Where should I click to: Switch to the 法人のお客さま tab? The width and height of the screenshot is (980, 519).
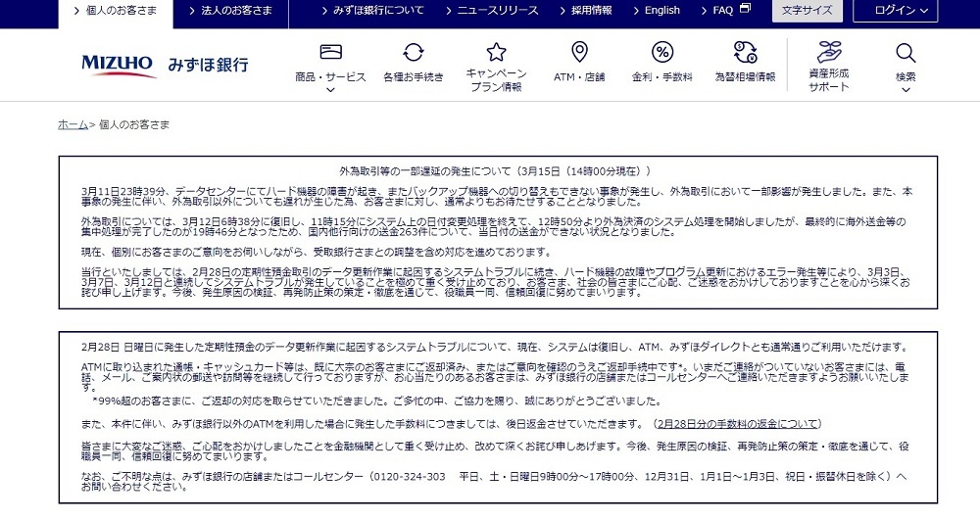(x=230, y=13)
